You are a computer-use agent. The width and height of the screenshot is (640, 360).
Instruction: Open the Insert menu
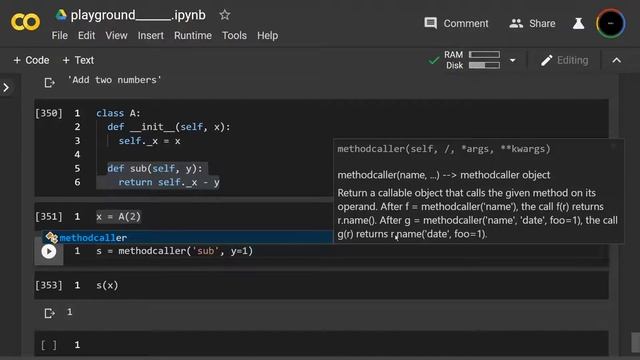tap(151, 36)
